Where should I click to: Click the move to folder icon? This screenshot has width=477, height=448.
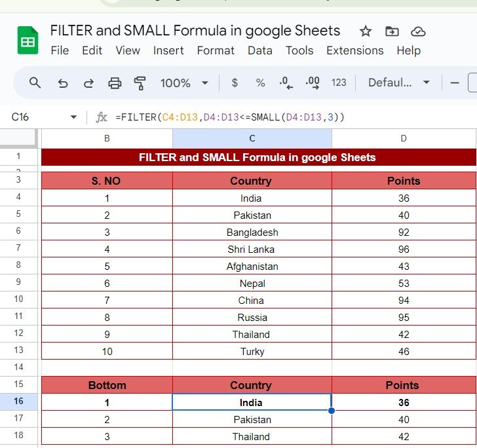coord(392,31)
